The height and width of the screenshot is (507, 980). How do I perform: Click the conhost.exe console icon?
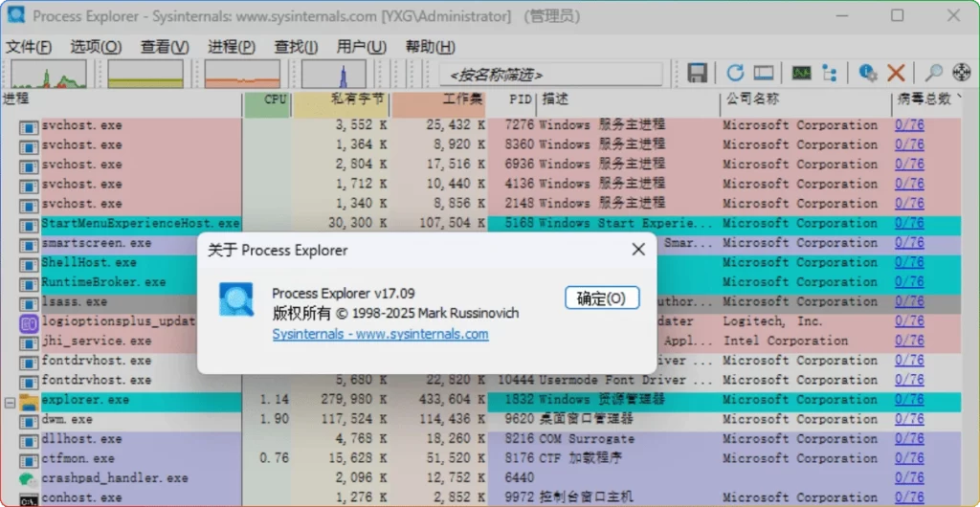pyautogui.click(x=28, y=499)
